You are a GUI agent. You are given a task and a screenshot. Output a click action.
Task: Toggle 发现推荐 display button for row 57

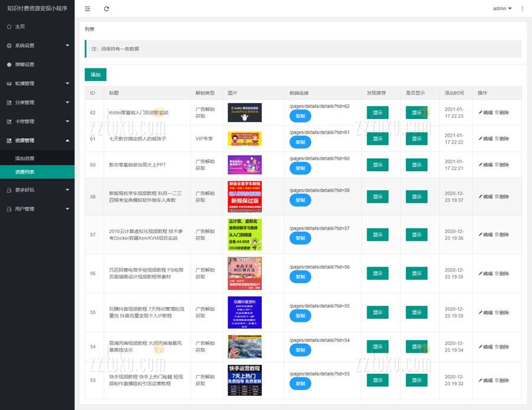(x=377, y=235)
